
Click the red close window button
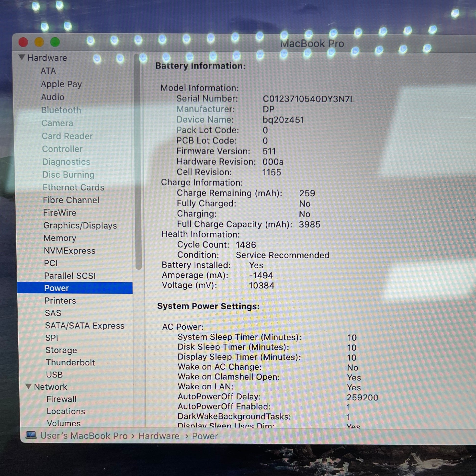click(23, 42)
